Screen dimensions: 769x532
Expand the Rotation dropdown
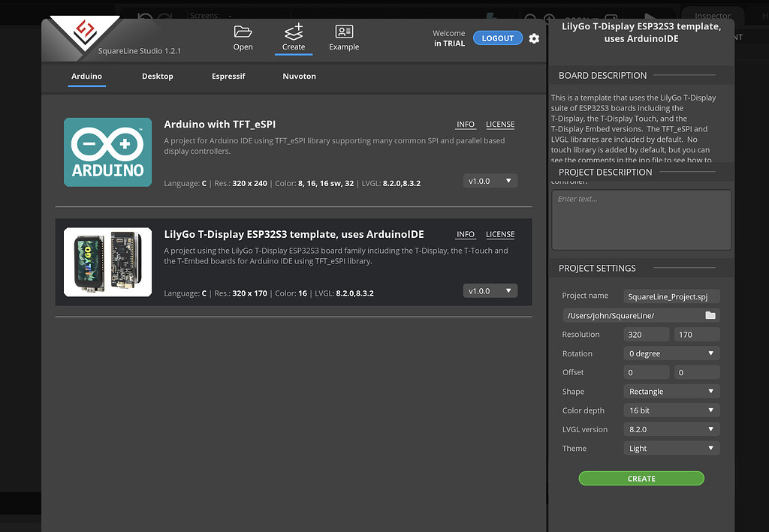[x=671, y=353]
